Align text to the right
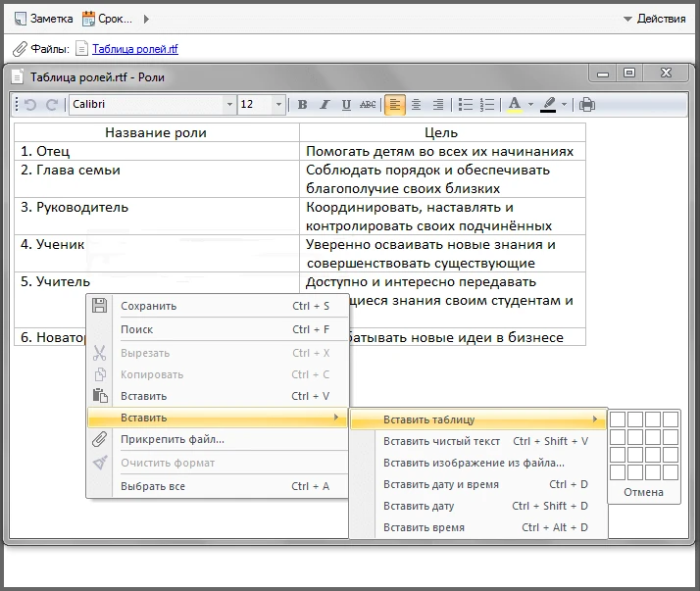700x591 pixels. 438,105
